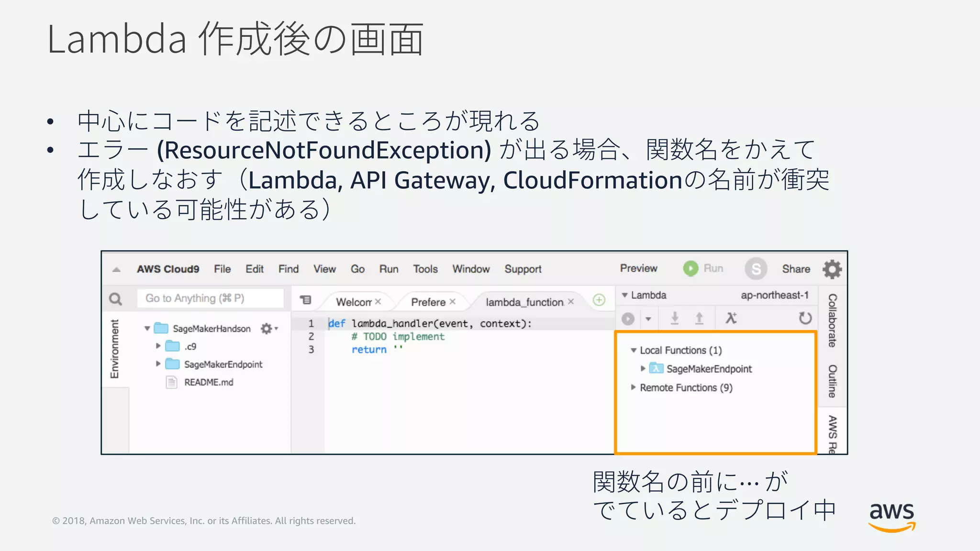The width and height of the screenshot is (980, 551).
Task: Expand Remote Functions (9) list
Action: (633, 387)
